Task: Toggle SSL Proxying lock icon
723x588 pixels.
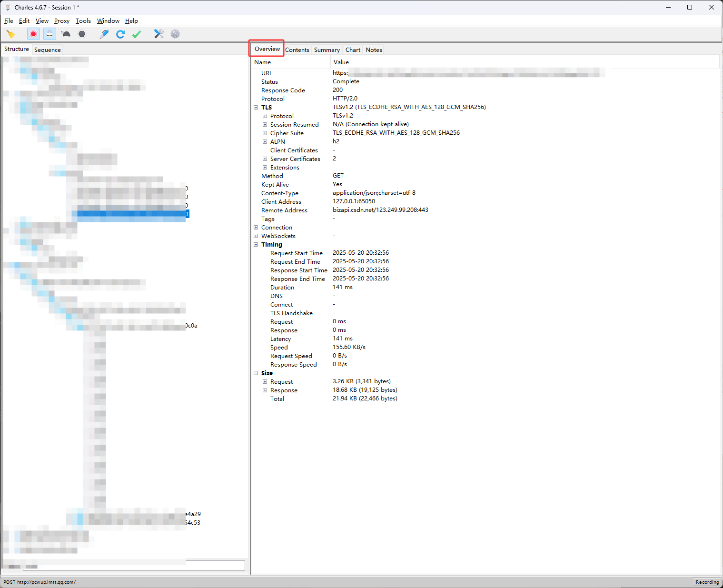Action: pos(50,34)
